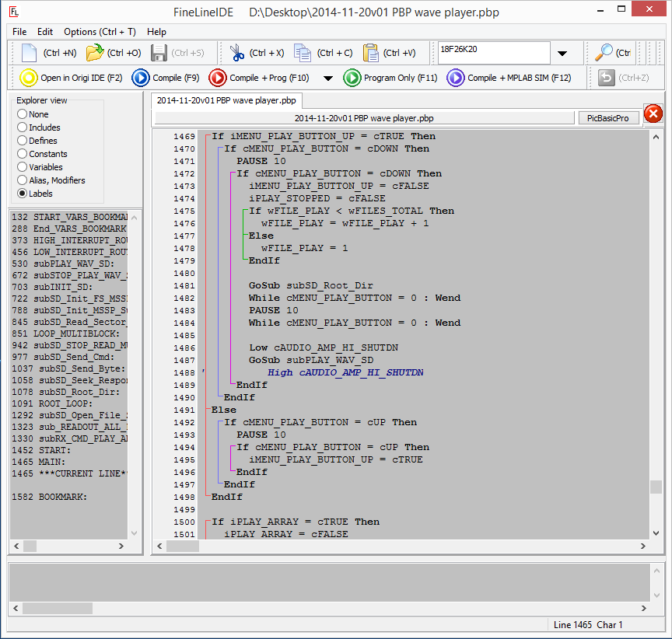Collapse the If block at line 1494
Image resolution: width=672 pixels, height=639 pixels.
[x=232, y=447]
